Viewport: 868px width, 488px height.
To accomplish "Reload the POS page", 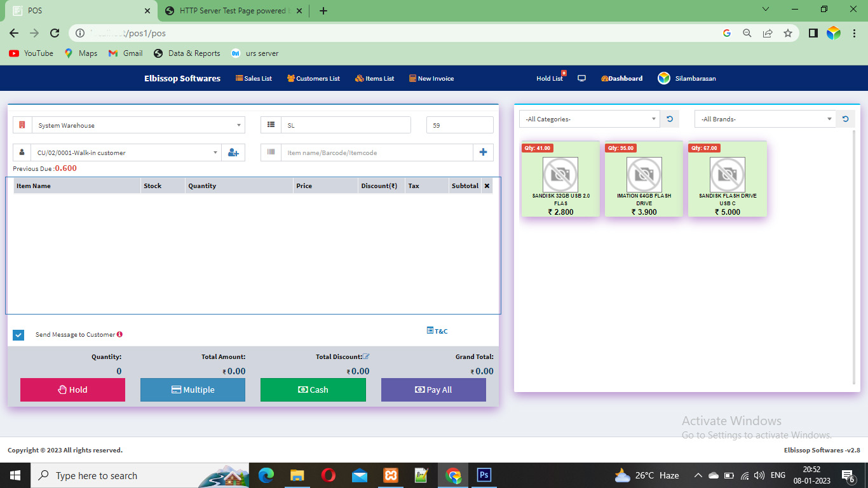I will coord(55,33).
